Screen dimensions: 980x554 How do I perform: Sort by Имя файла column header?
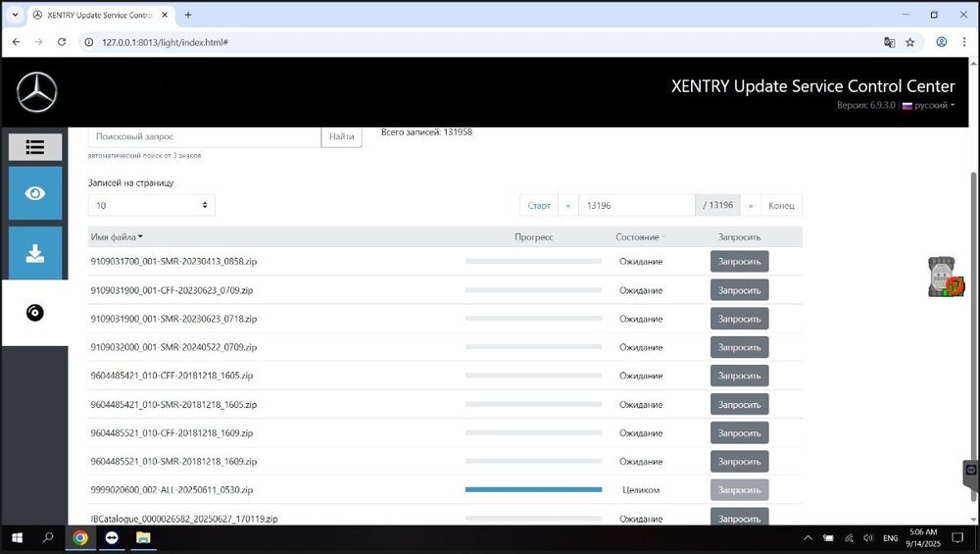(x=117, y=236)
